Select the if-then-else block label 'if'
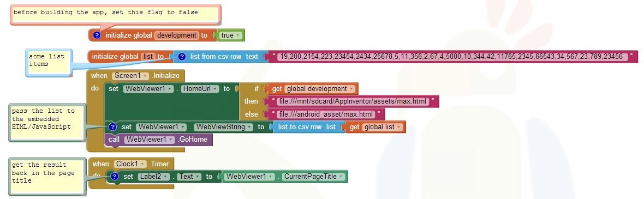This screenshot has width=644, height=199. [257, 88]
